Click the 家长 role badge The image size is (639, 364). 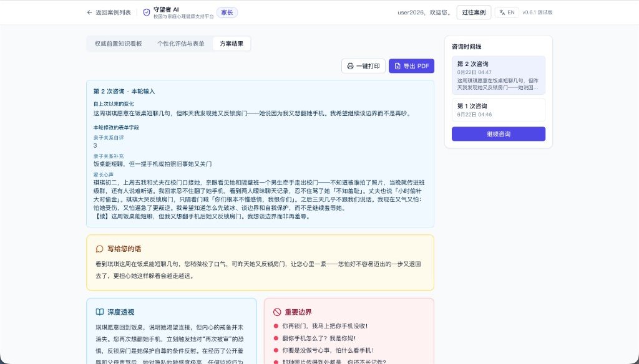(x=227, y=12)
